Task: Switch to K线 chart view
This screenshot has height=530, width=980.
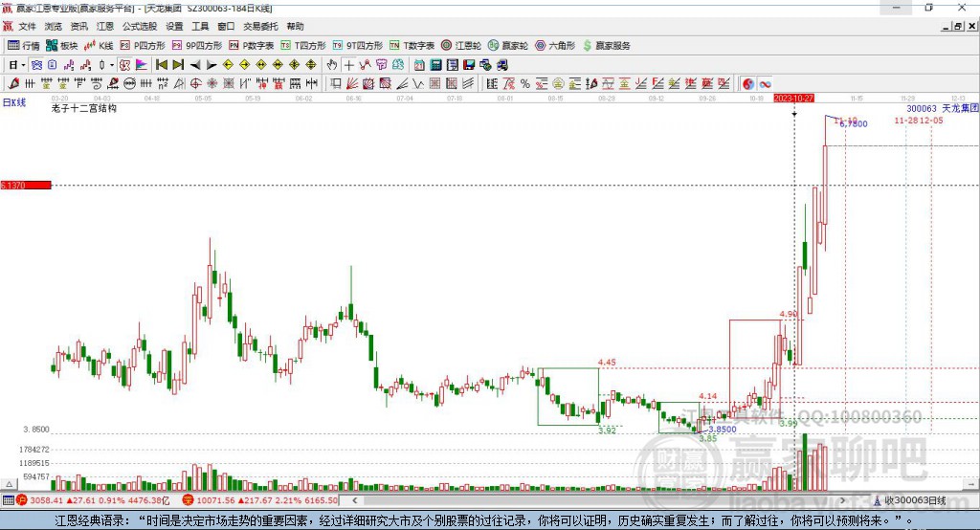Action: point(99,46)
